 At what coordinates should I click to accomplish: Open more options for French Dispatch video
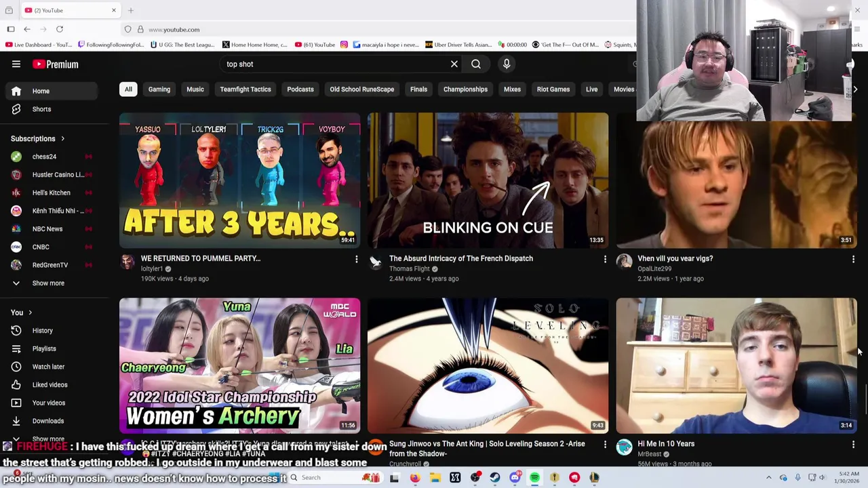[605, 259]
